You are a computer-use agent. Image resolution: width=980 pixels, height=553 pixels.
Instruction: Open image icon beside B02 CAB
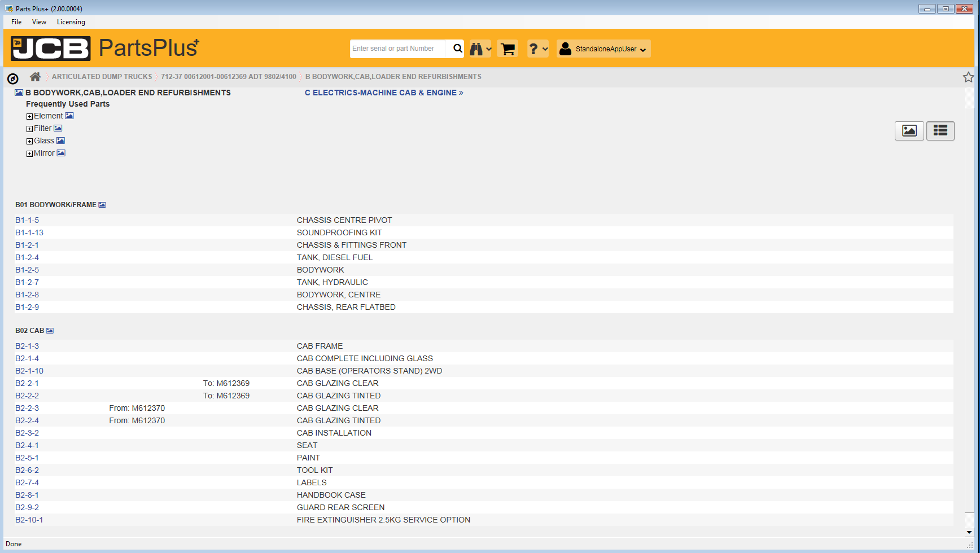(x=50, y=331)
